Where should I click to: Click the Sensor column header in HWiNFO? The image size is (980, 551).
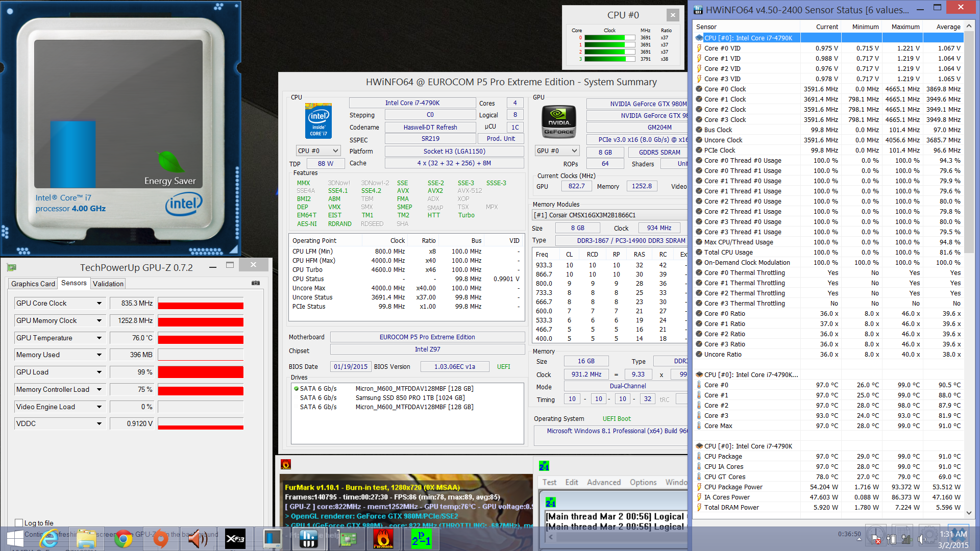747,27
